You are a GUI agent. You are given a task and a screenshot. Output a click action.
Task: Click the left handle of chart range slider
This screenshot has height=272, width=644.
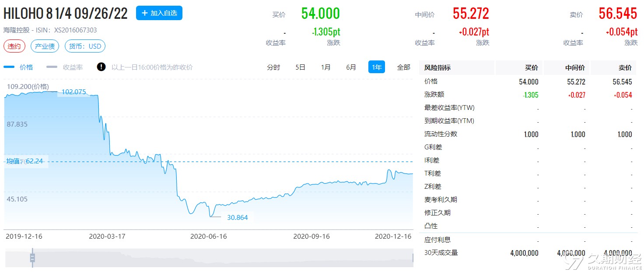point(32,258)
